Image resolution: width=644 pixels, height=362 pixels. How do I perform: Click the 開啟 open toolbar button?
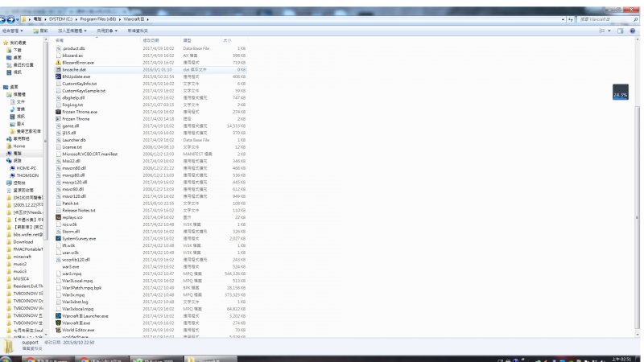click(x=41, y=31)
